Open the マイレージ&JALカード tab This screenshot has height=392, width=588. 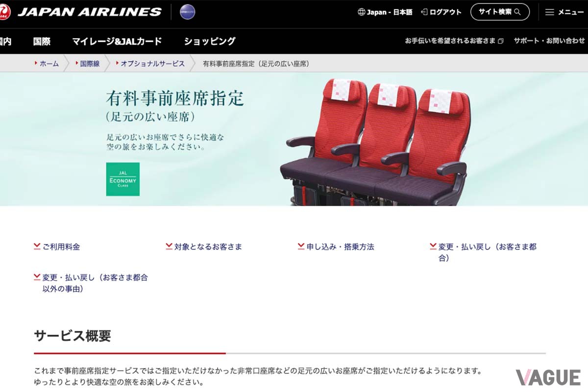[x=117, y=42]
